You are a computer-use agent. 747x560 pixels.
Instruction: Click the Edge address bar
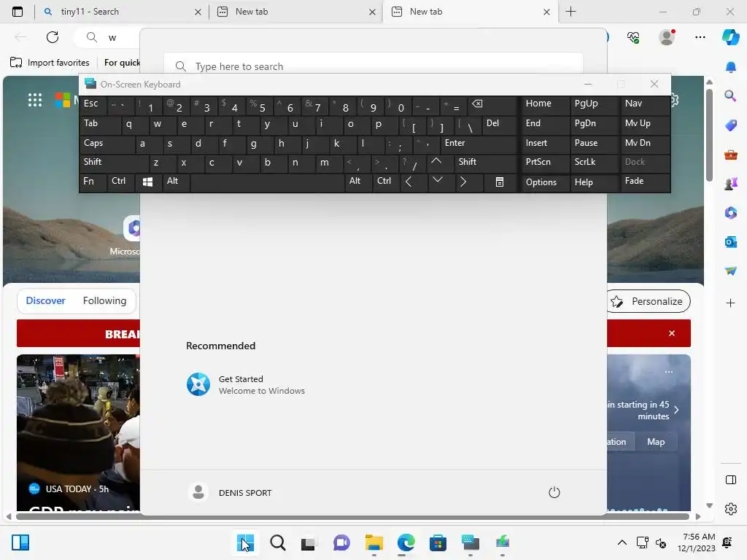pyautogui.click(x=107, y=37)
